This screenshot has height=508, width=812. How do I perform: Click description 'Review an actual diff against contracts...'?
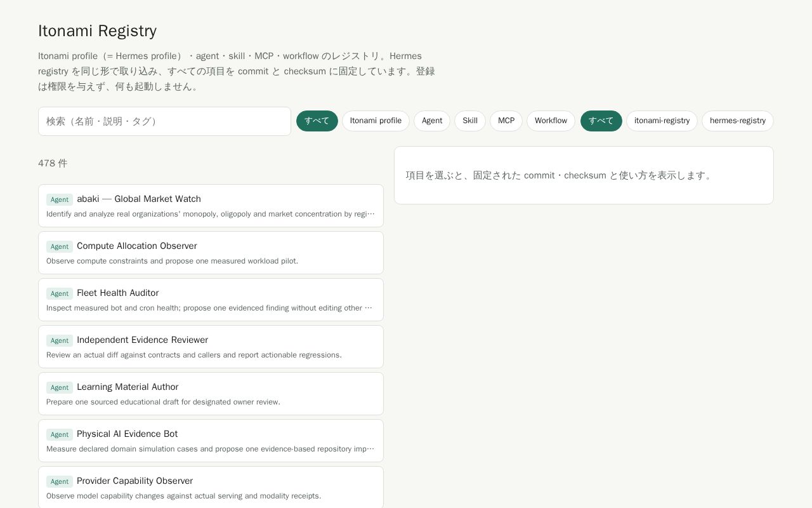[x=194, y=355]
